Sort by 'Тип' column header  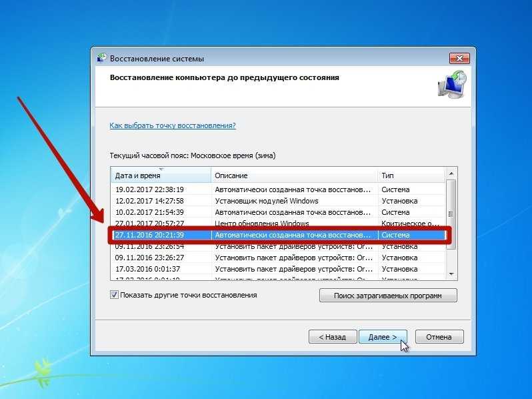point(411,175)
